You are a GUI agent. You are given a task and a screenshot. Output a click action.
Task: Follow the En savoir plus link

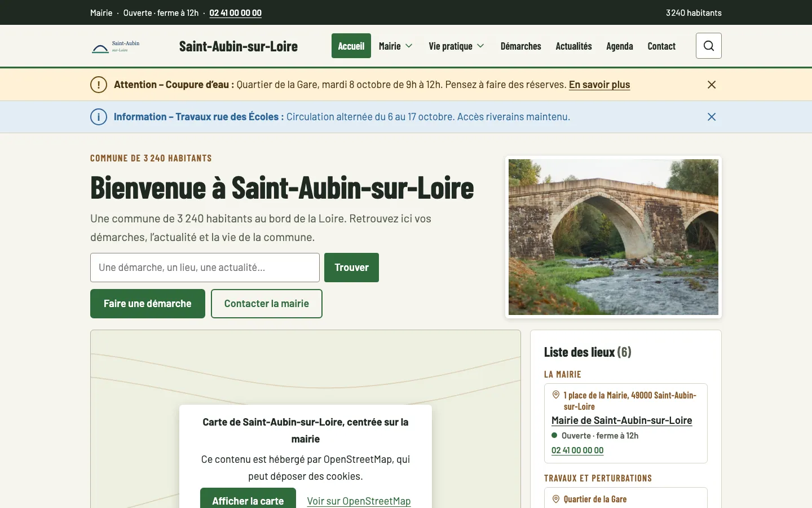click(599, 85)
